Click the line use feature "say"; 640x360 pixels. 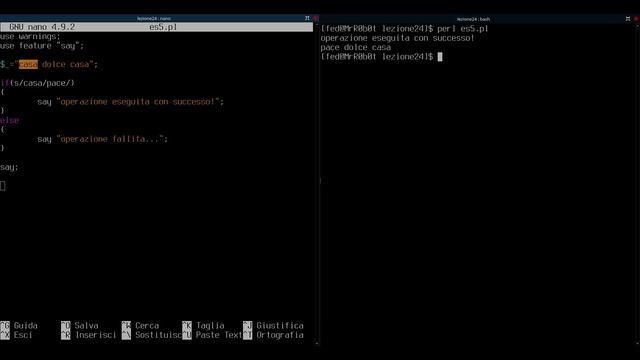42,46
